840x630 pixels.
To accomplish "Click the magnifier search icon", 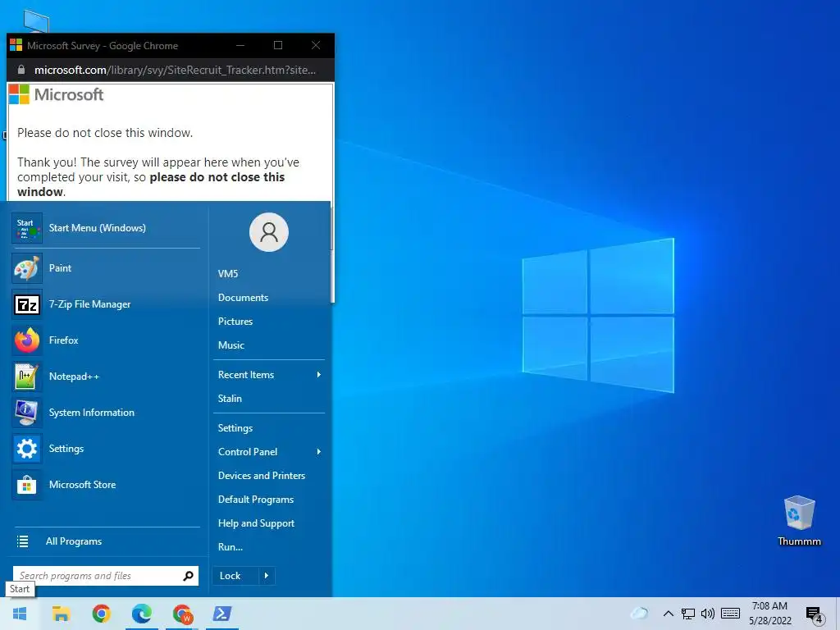I will (x=188, y=576).
